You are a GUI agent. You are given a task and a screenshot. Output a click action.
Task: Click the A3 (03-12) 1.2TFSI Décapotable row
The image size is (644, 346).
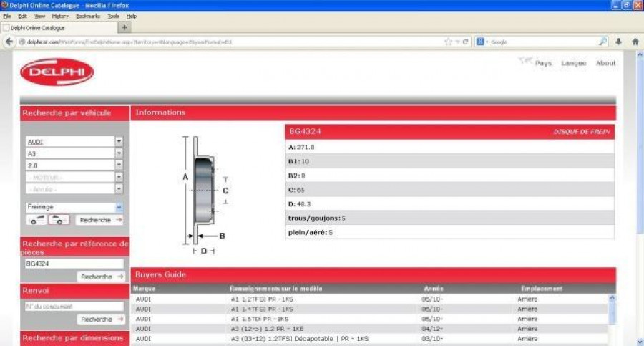tap(369, 339)
